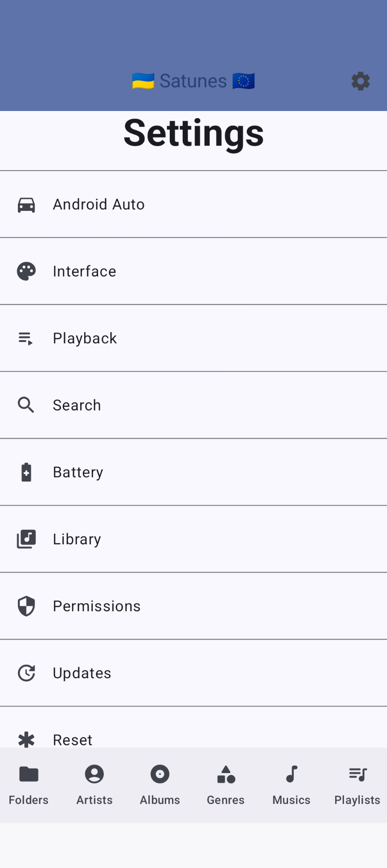The width and height of the screenshot is (387, 868).
Task: Tap the Playback queue icon
Action: tap(26, 338)
